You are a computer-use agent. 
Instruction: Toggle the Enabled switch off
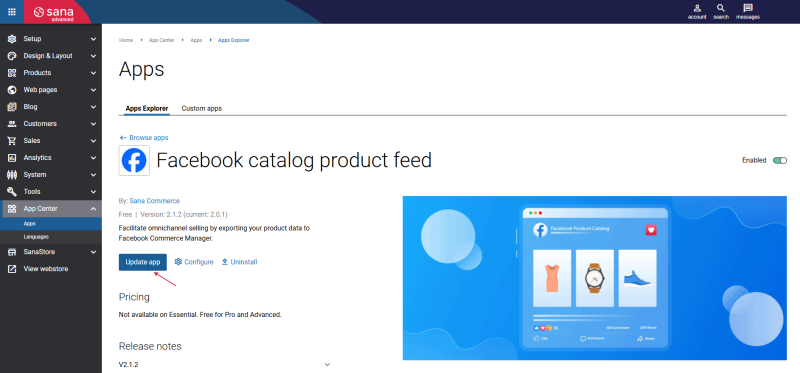780,160
